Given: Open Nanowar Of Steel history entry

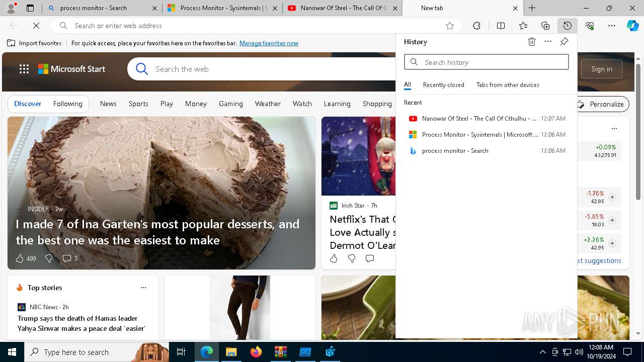Looking at the screenshot, I should pyautogui.click(x=487, y=119).
